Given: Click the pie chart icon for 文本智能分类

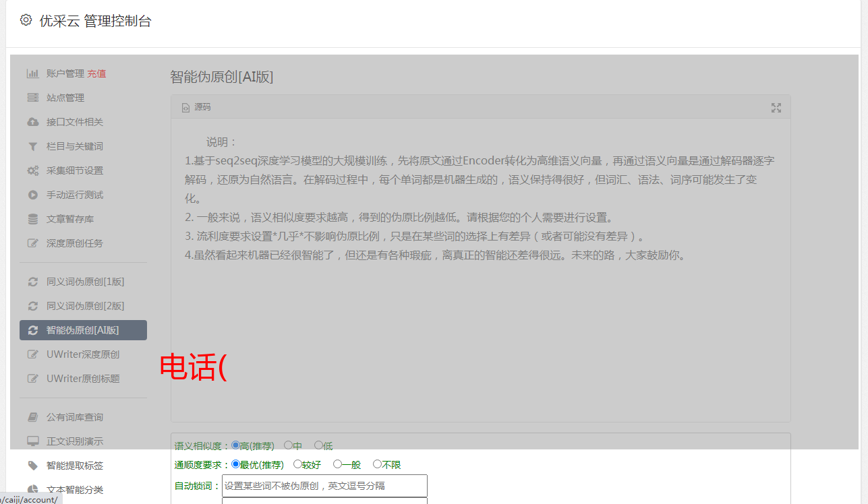Looking at the screenshot, I should coord(32,490).
